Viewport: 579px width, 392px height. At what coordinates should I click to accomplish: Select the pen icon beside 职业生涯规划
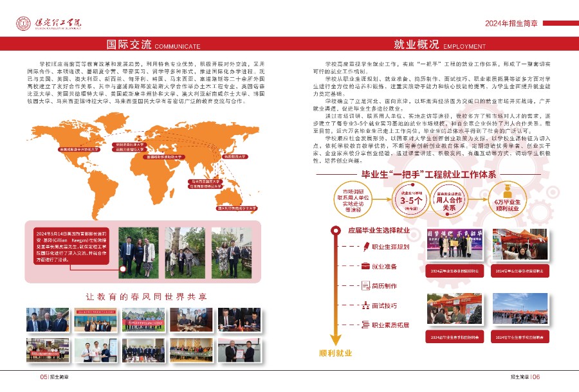[x=365, y=247]
